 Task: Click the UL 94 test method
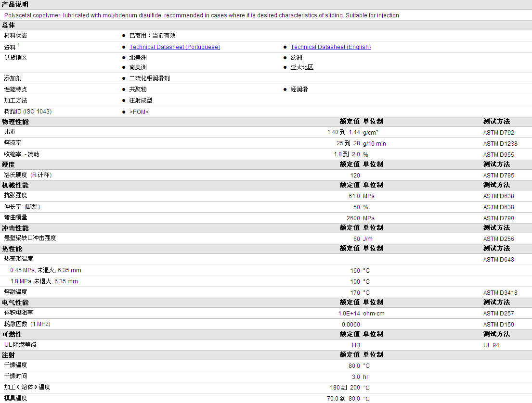[x=491, y=345]
